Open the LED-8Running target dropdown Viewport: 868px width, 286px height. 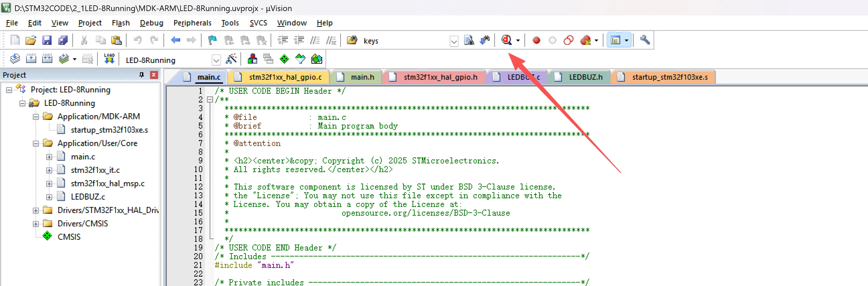pyautogui.click(x=216, y=60)
